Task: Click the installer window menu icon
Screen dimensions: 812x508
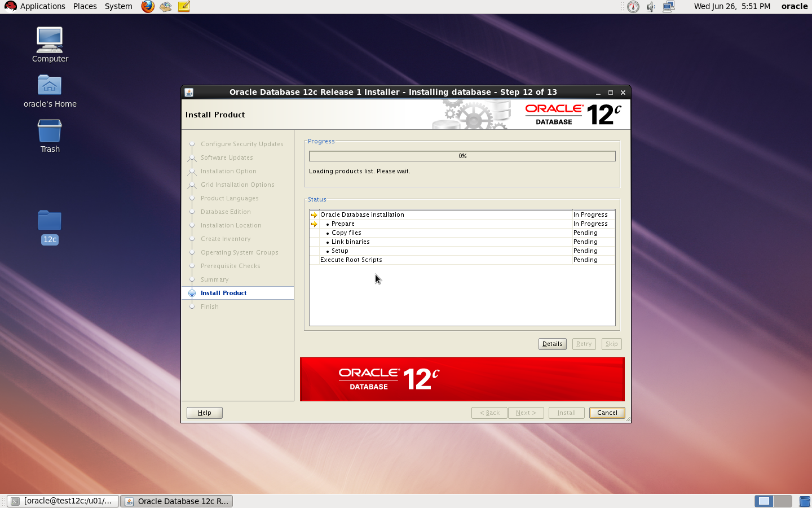Action: click(x=189, y=92)
